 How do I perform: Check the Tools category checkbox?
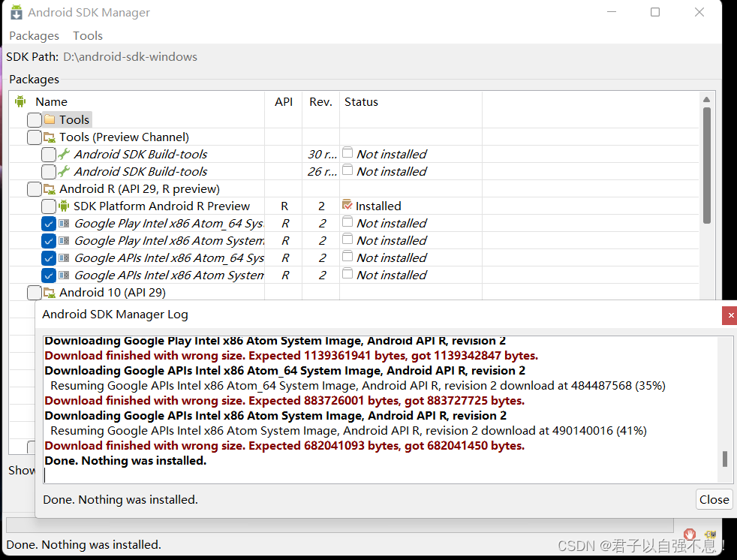point(35,120)
